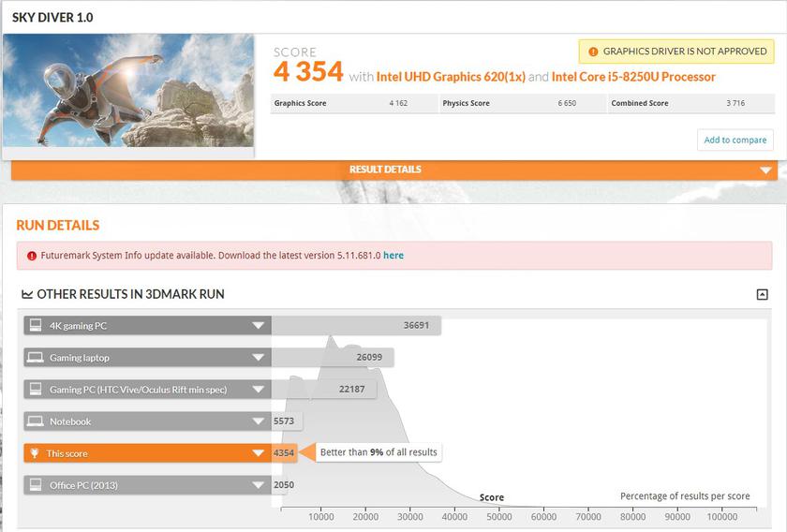Screen dimensions: 787x532
Task: Open the Gaming PC (HTC Vive/Oculus Rift) dropdown arrow
Action: click(258, 390)
